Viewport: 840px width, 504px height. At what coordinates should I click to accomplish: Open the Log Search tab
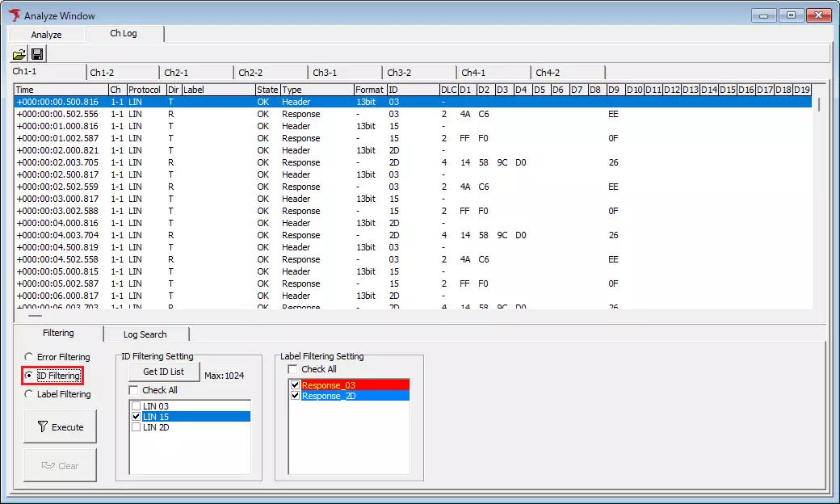tap(146, 334)
